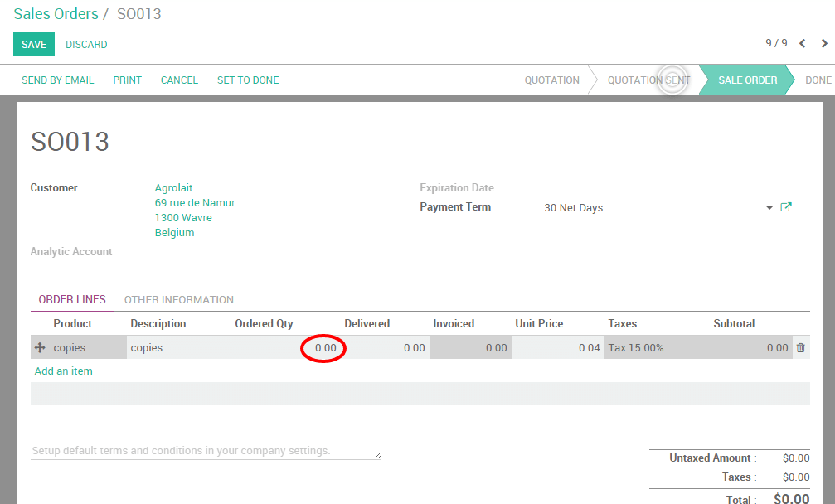Select the QUOTATION stage

point(551,80)
